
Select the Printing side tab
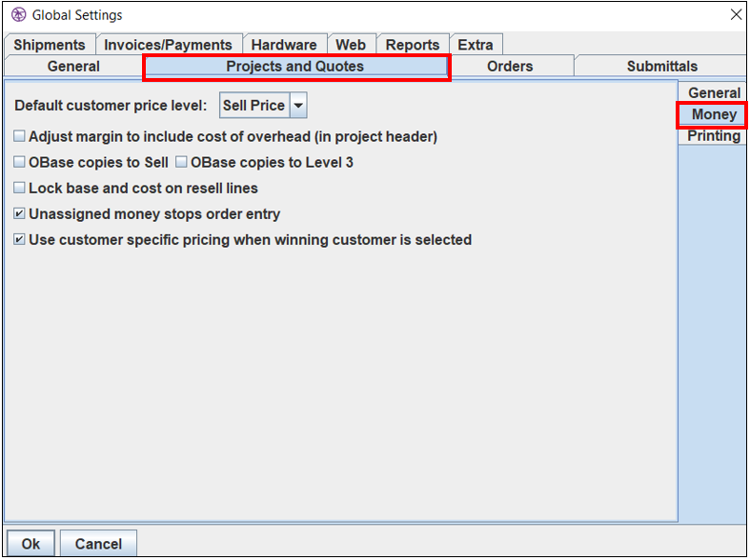click(714, 136)
